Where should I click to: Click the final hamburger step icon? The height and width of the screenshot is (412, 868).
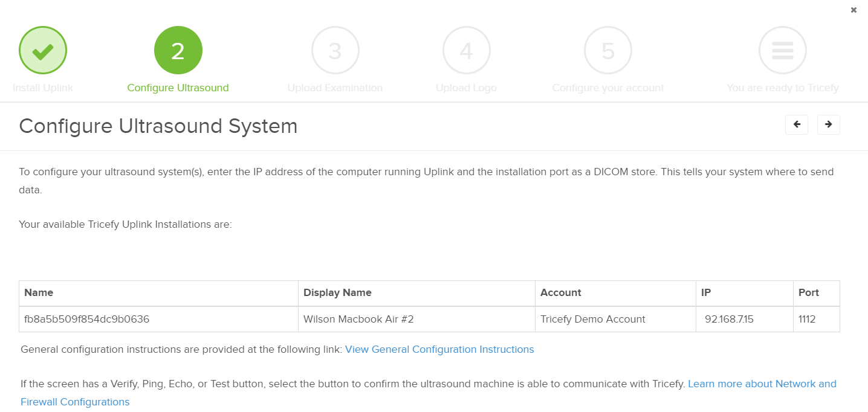pos(783,51)
